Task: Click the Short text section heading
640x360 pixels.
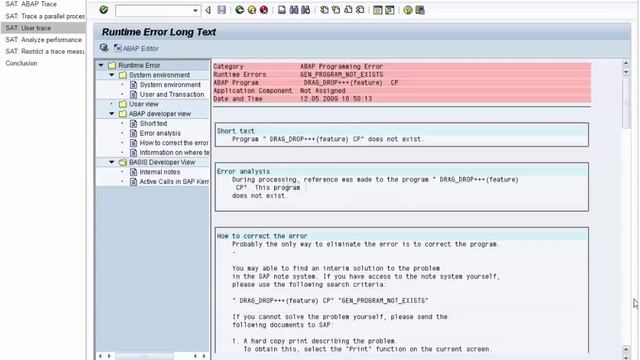Action: click(236, 131)
